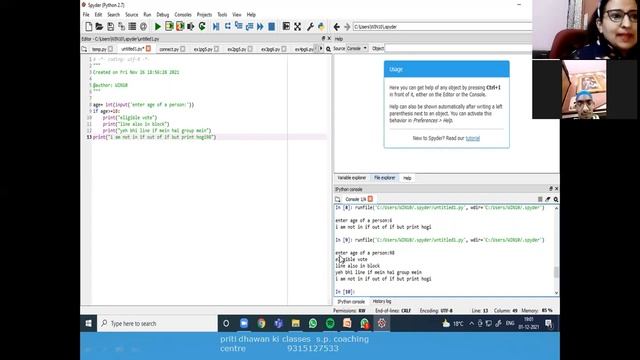Open the Edit menu
This screenshot has width=640, height=360.
pos(98,15)
